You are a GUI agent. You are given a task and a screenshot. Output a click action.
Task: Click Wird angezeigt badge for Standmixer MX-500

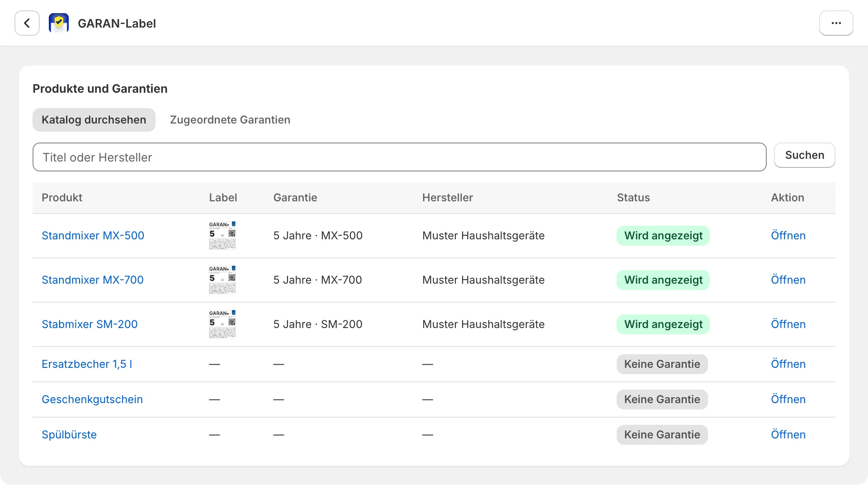(x=663, y=235)
